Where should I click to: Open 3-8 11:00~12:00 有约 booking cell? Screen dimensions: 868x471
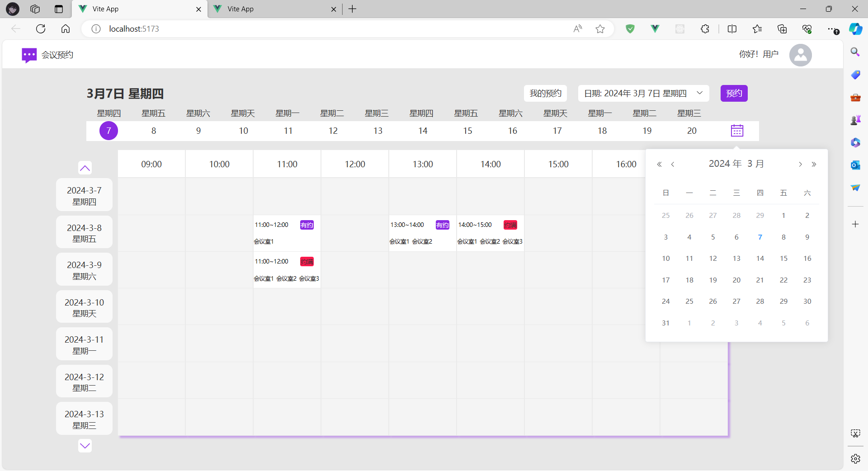click(287, 233)
